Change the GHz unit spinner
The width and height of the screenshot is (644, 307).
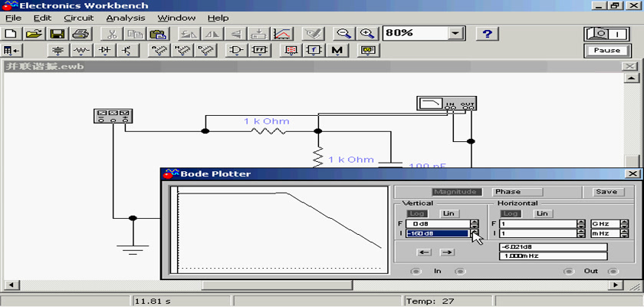[x=625, y=224]
